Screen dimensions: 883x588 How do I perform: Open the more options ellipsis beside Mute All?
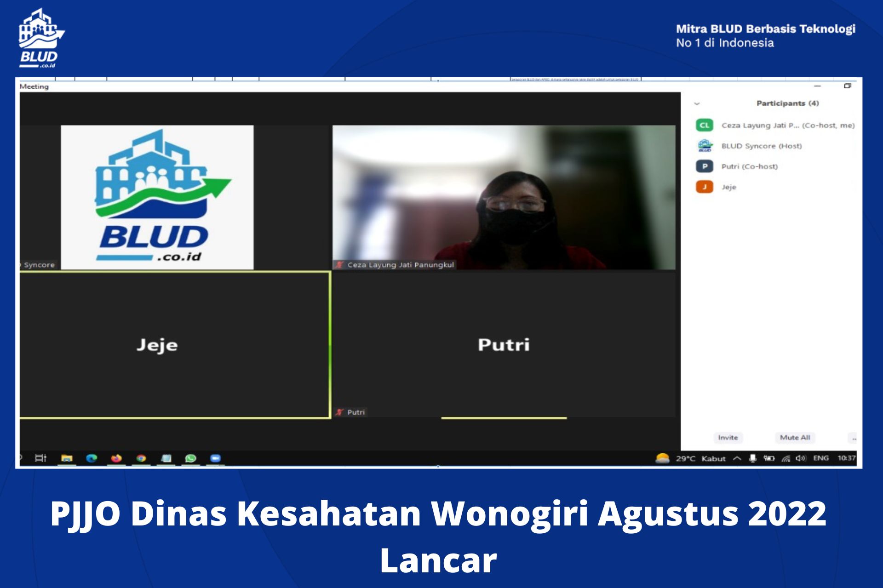click(x=854, y=438)
